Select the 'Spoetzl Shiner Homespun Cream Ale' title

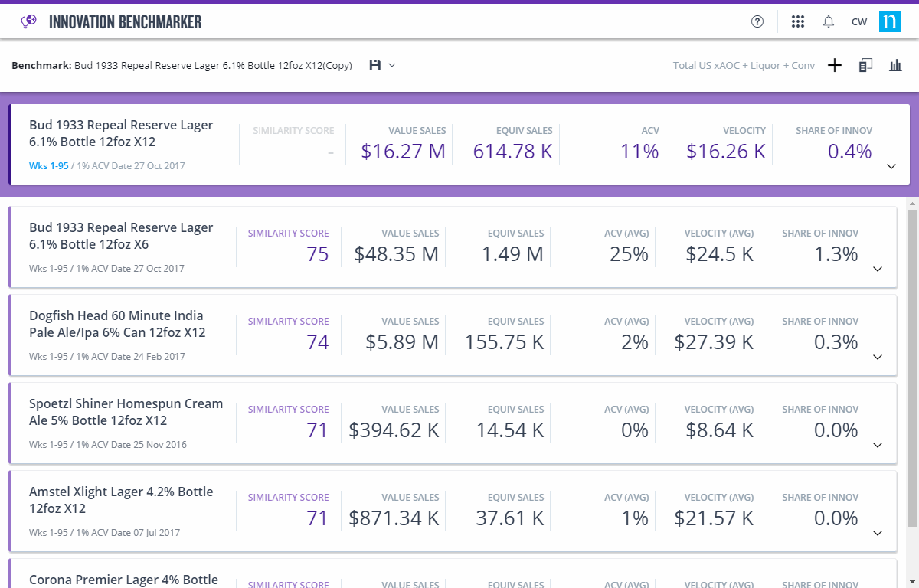tap(126, 412)
